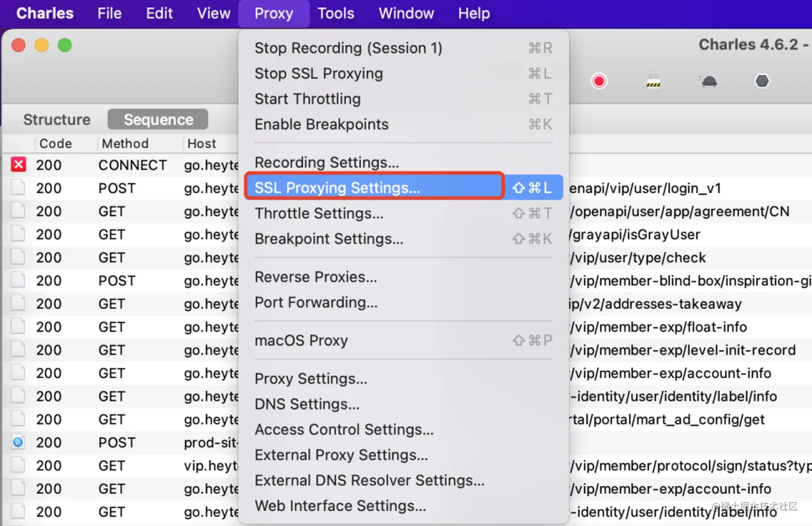Open the Tools menu
812x526 pixels.
(336, 13)
